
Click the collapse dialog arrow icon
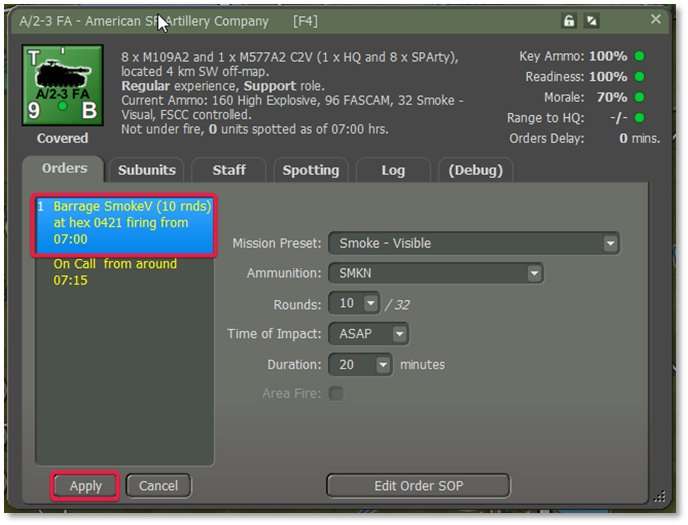click(592, 21)
